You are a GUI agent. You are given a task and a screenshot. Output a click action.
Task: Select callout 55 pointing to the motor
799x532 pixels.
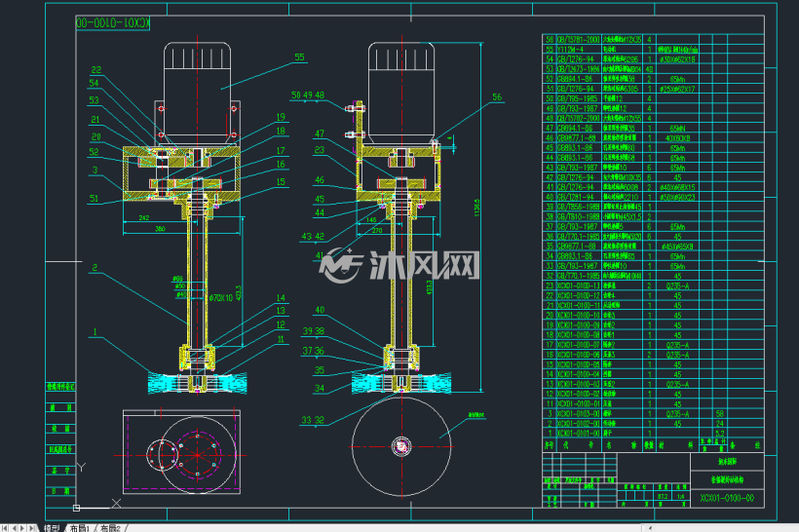click(x=300, y=57)
